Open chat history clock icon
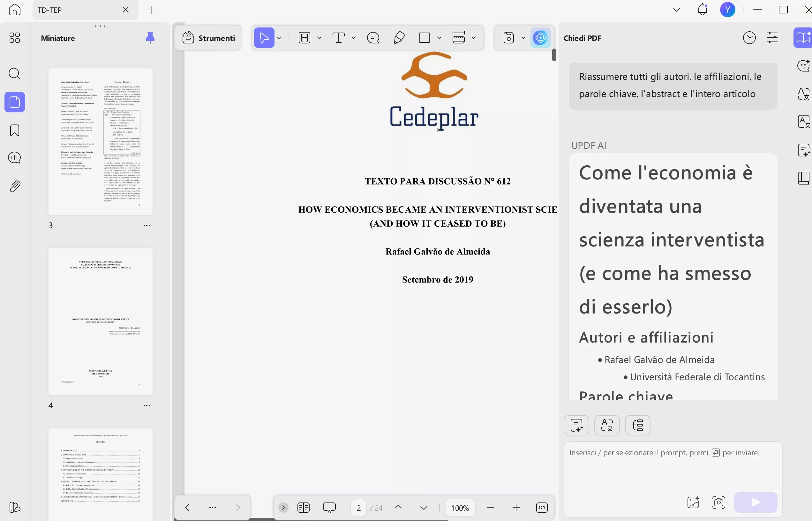Screen dimensions: 812x521 (749, 38)
